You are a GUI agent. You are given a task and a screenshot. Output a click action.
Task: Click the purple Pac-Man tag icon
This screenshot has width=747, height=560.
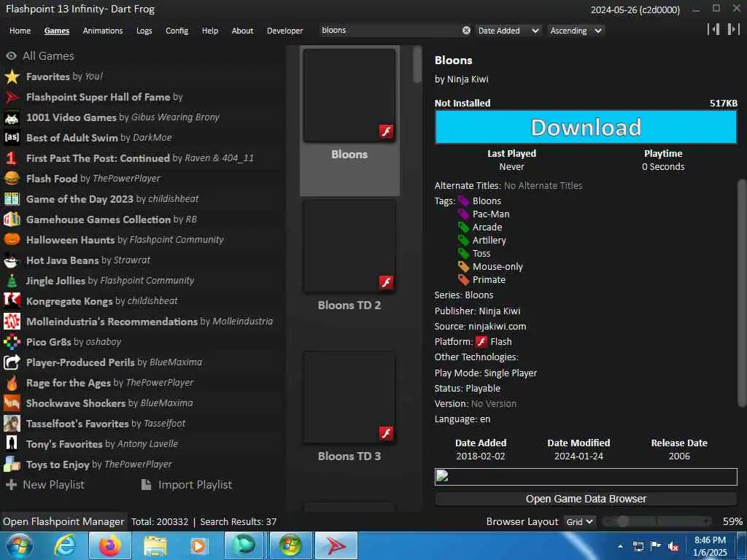click(463, 214)
